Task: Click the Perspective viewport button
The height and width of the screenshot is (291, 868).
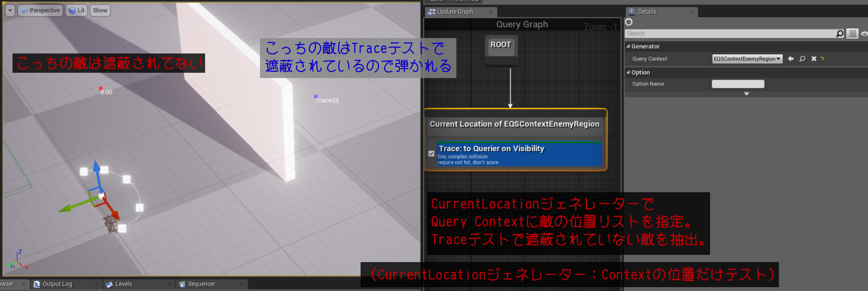Action: tap(40, 11)
